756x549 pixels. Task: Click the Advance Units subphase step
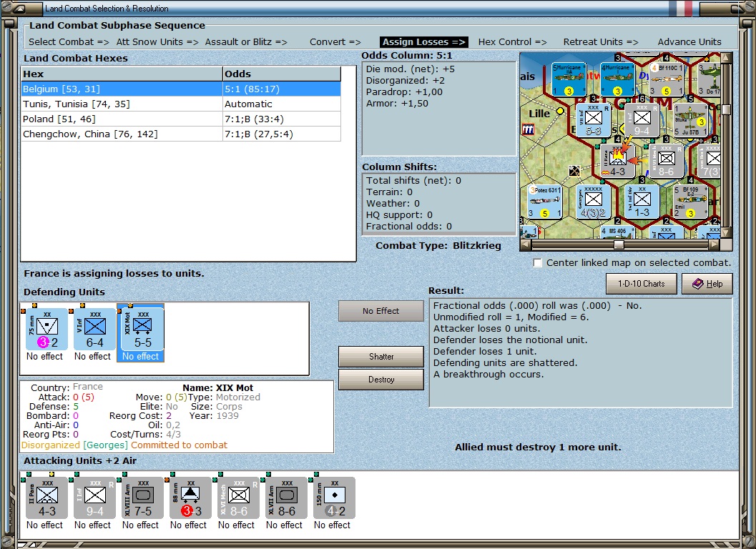[x=689, y=42]
